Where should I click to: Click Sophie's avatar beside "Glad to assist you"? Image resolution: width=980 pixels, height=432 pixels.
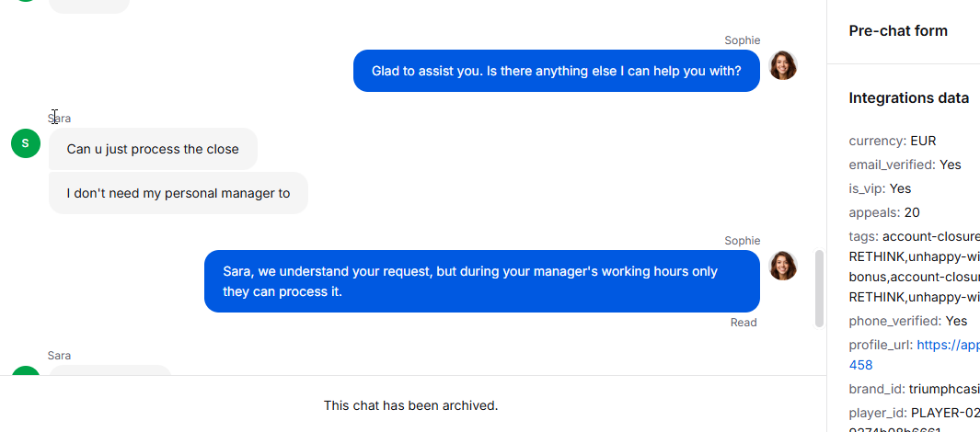click(x=782, y=65)
